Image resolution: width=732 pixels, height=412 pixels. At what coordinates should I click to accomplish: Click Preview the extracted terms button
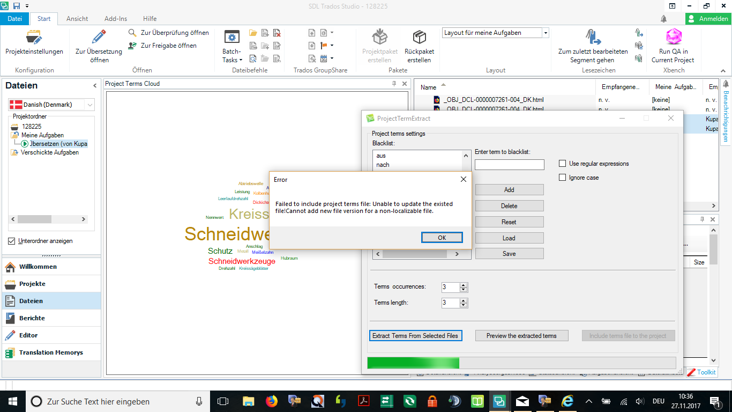(521, 336)
